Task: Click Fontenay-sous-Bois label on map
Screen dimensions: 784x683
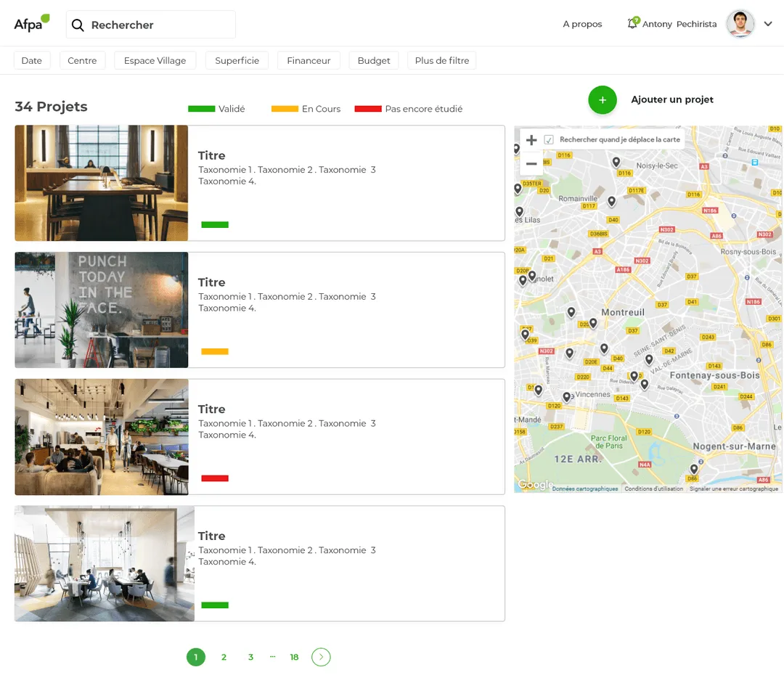Action: [x=714, y=375]
